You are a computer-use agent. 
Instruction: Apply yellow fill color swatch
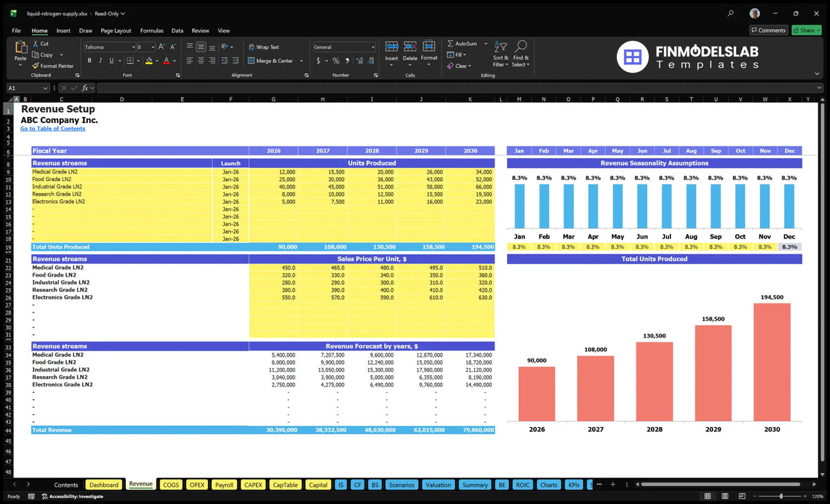tap(149, 61)
